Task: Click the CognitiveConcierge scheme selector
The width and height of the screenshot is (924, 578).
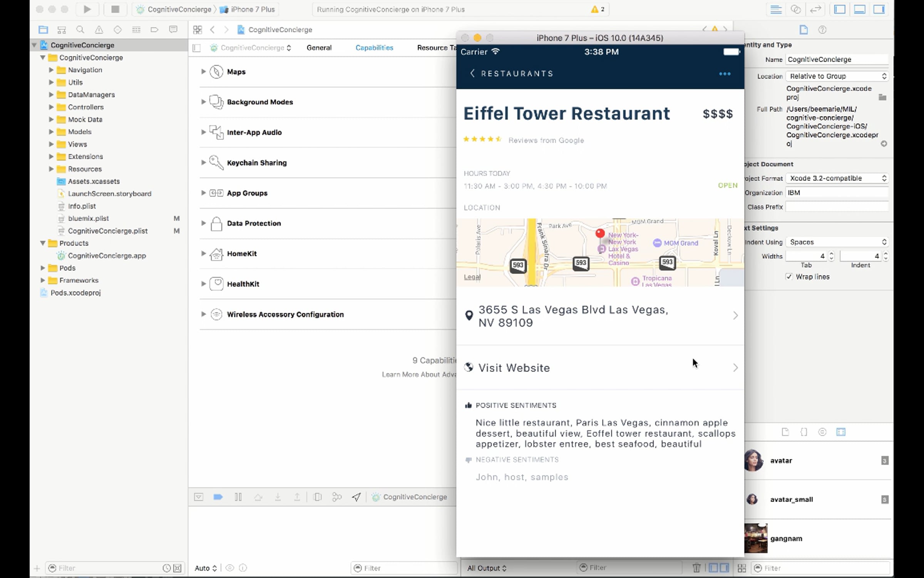Action: click(x=174, y=9)
